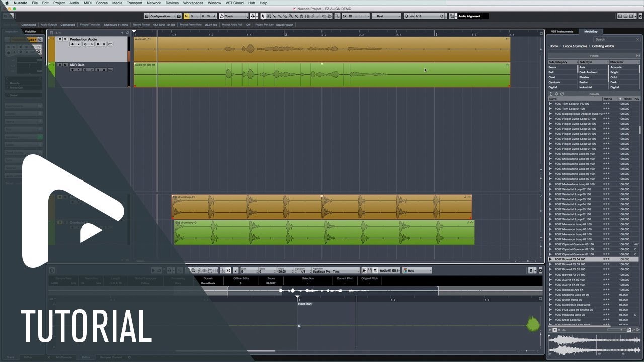Sort MediaBay results by Name column
The width and height of the screenshot is (644, 362).
575,99
